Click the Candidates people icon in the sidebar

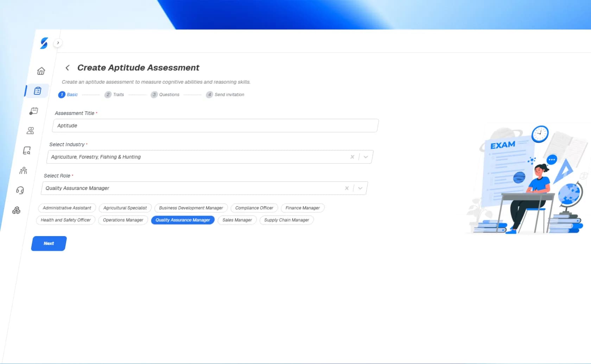pyautogui.click(x=31, y=131)
